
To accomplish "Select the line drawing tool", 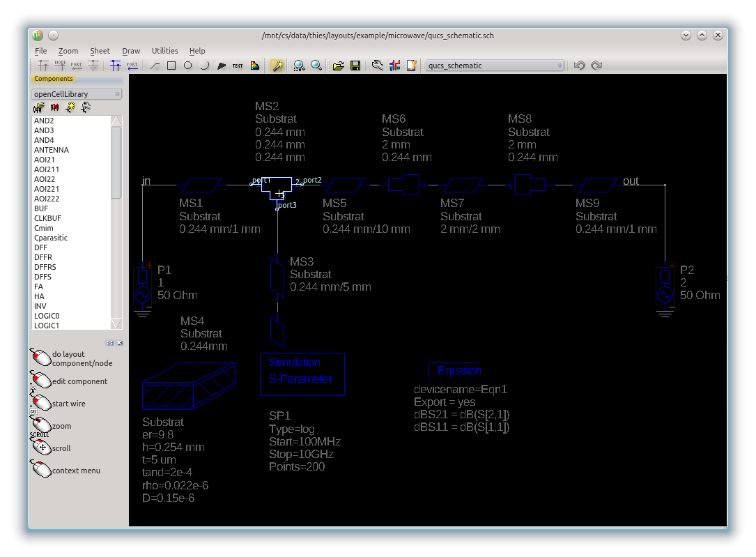I will click(x=155, y=66).
